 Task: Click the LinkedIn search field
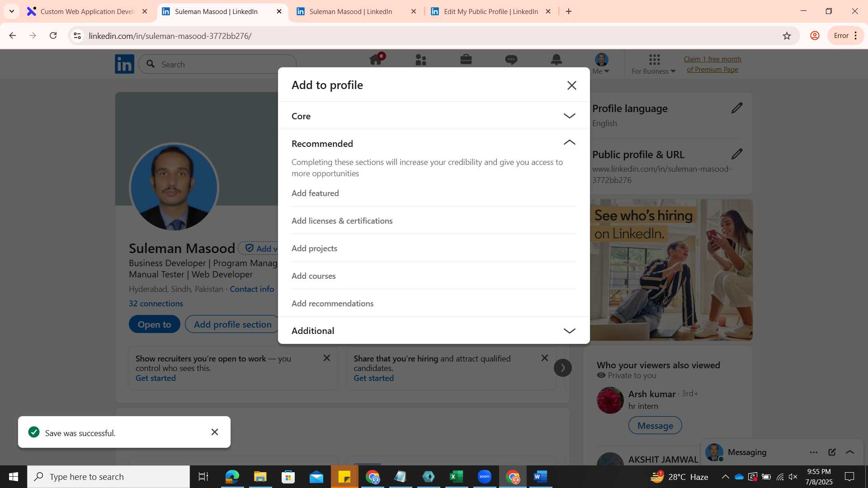217,64
